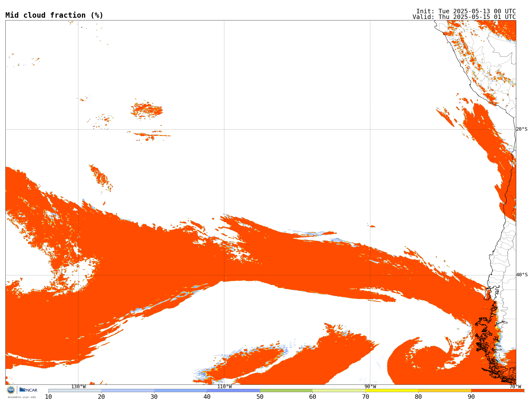This screenshot has height=400, width=532.
Task: Click the 40°S latitude label
Action: coord(522,275)
